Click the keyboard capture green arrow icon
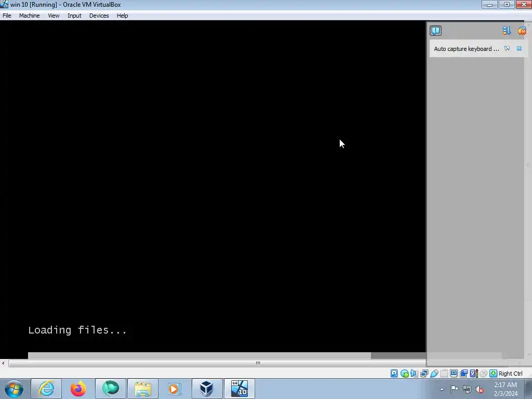Image resolution: width=532 pixels, height=399 pixels. 494,373
